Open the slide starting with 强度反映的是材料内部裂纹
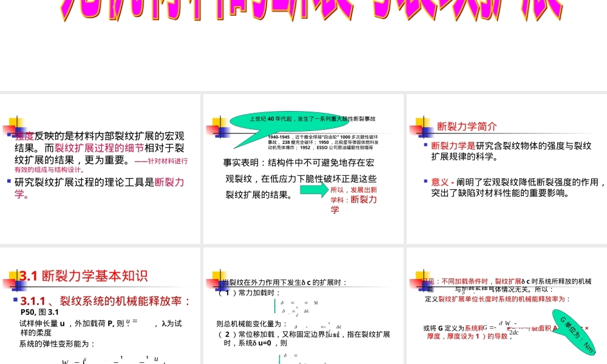The image size is (607, 364). click(100, 169)
